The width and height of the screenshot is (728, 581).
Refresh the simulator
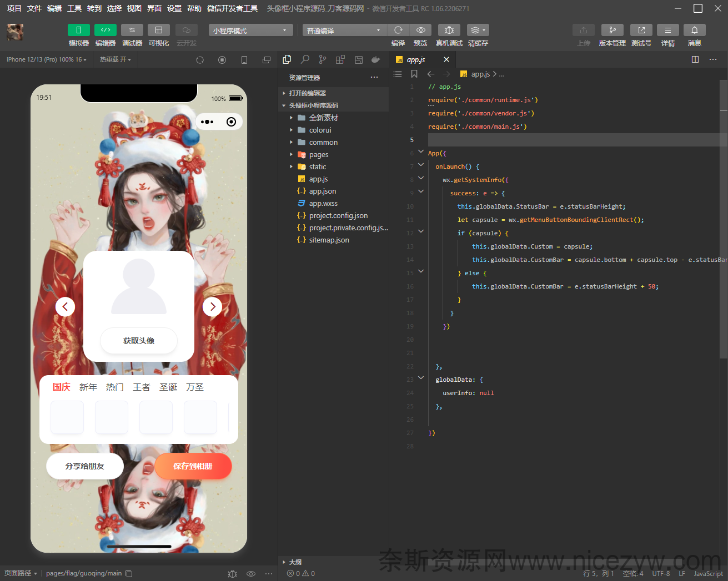tap(200, 60)
